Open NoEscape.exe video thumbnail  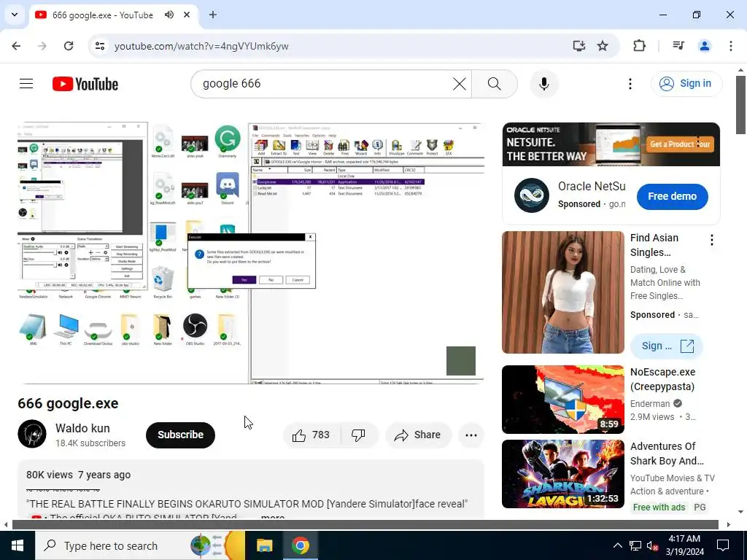click(562, 400)
